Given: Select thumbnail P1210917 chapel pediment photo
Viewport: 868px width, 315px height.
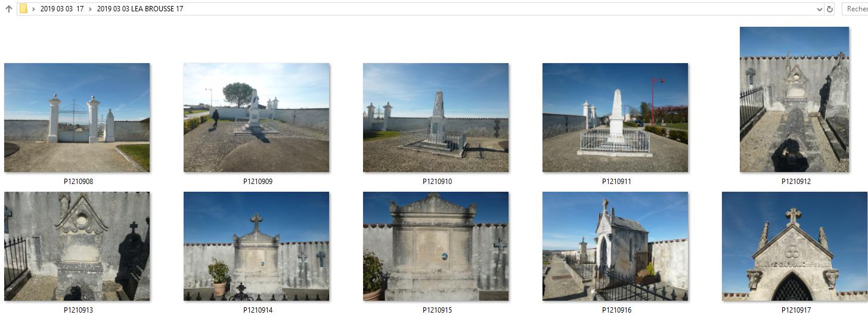Looking at the screenshot, I should click(x=795, y=246).
